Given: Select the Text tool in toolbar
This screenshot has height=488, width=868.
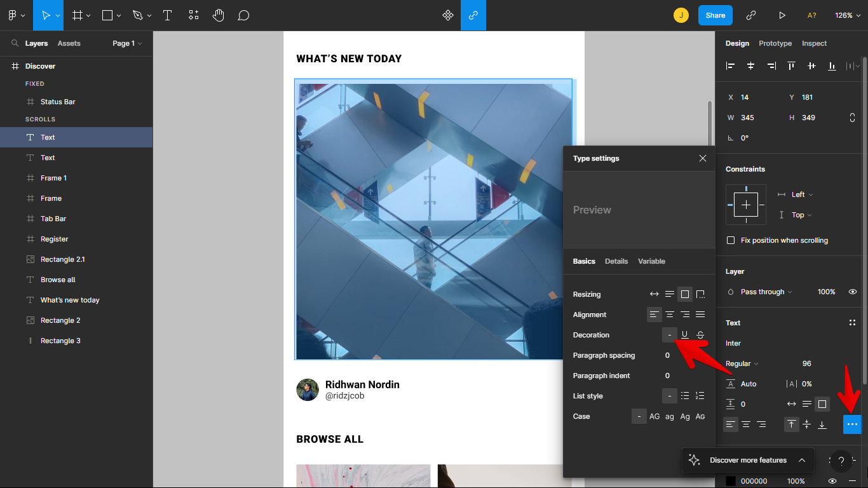Looking at the screenshot, I should click(168, 15).
